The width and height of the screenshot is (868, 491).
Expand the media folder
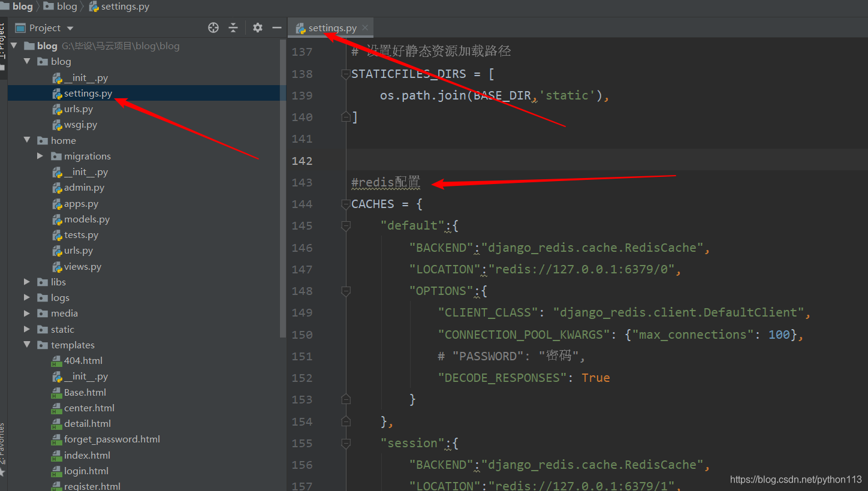(26, 313)
